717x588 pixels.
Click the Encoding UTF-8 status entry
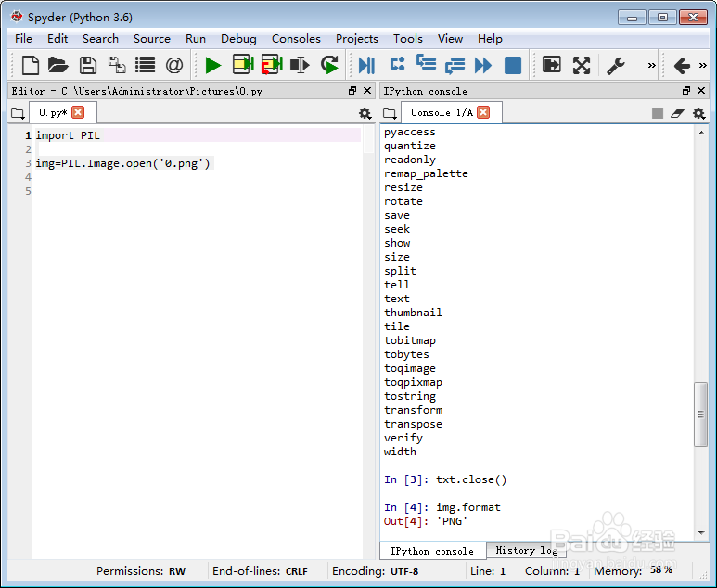[375, 571]
